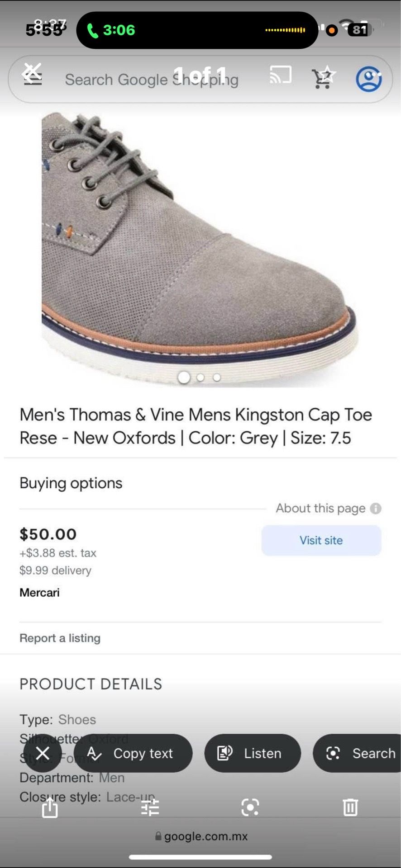Dismiss the live text actions bar
This screenshot has height=868, width=401.
43,753
